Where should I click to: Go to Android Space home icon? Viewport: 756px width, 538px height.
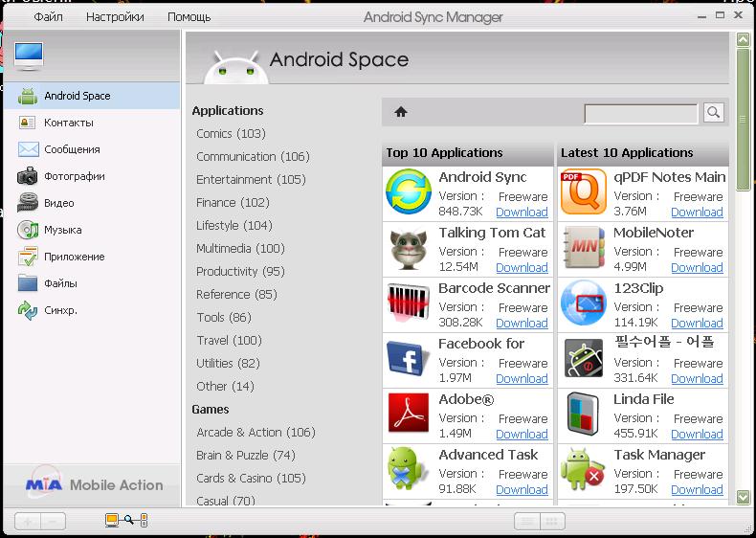401,112
